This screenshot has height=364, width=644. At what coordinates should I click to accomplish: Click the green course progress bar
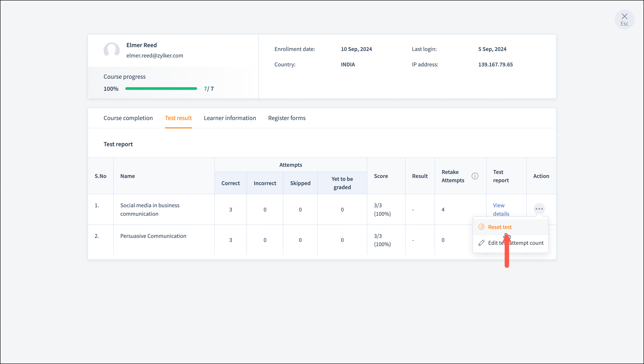161,89
